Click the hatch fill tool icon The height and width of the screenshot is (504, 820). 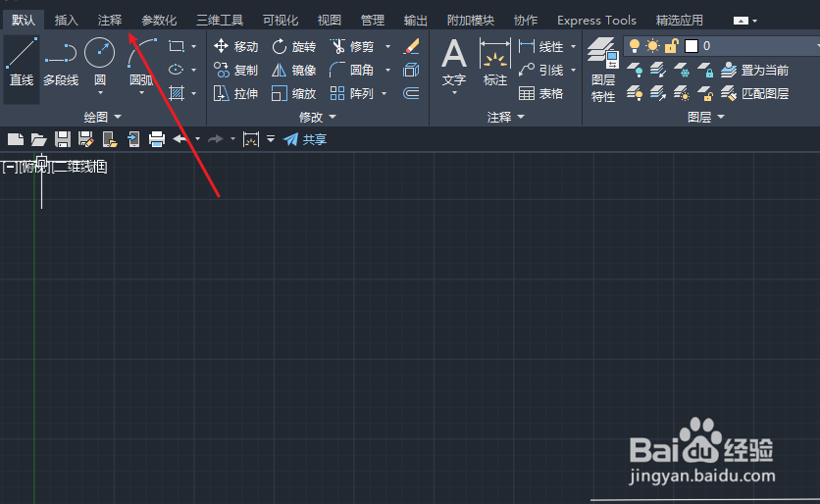pos(177,93)
